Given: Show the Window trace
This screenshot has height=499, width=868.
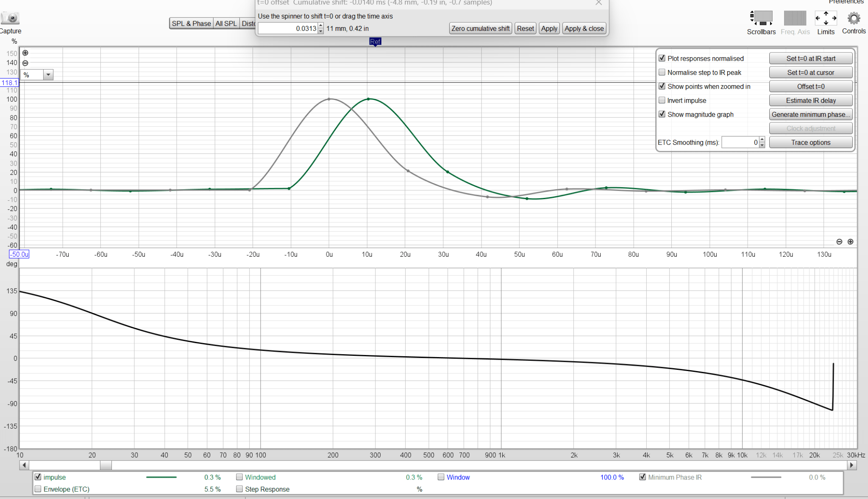Looking at the screenshot, I should click(x=441, y=477).
